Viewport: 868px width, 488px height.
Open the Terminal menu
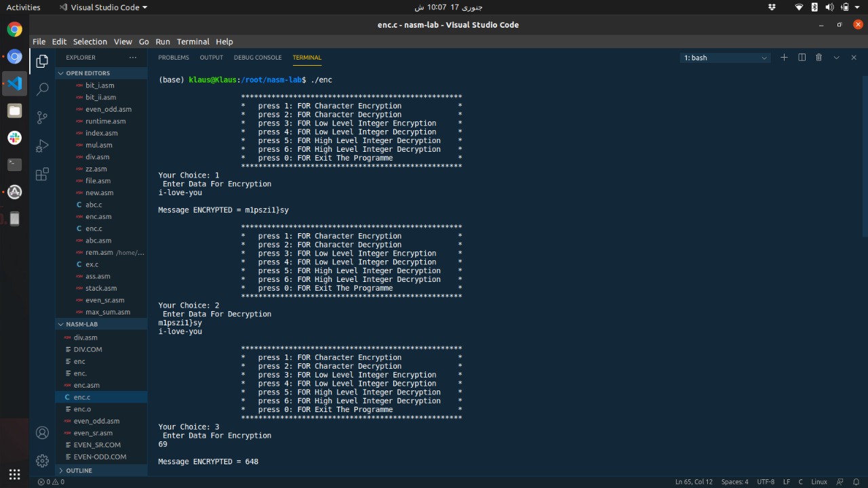pos(193,41)
